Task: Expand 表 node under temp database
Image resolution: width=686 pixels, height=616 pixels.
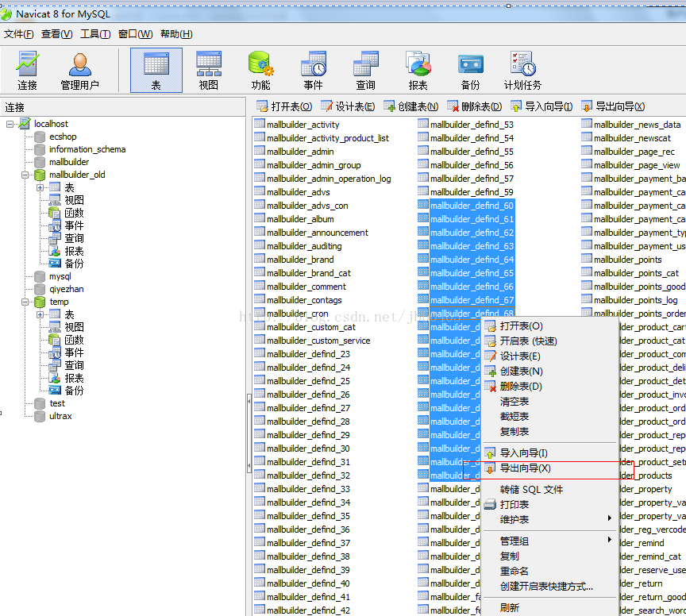Action: [x=40, y=314]
